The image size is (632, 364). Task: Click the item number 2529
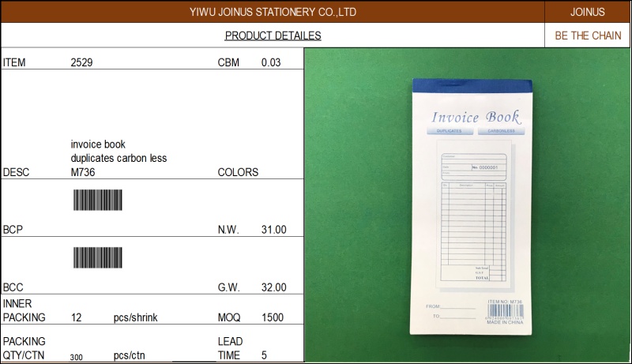pos(81,62)
